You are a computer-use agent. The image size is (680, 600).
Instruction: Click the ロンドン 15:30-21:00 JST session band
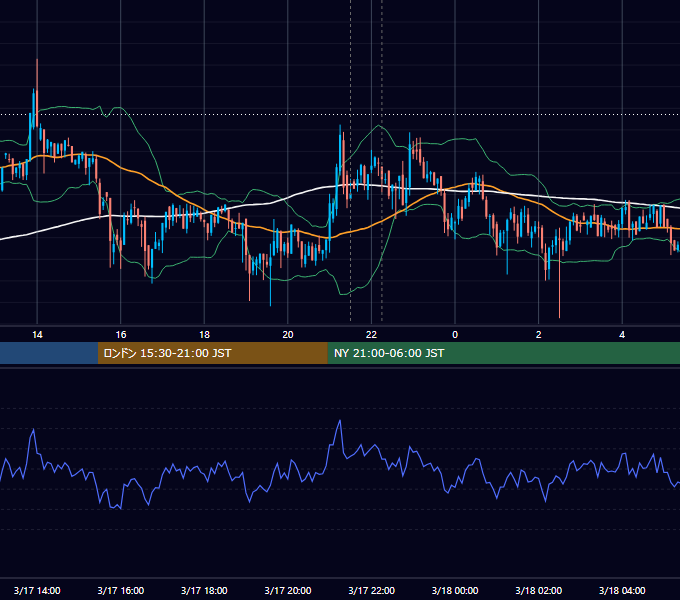click(x=212, y=353)
